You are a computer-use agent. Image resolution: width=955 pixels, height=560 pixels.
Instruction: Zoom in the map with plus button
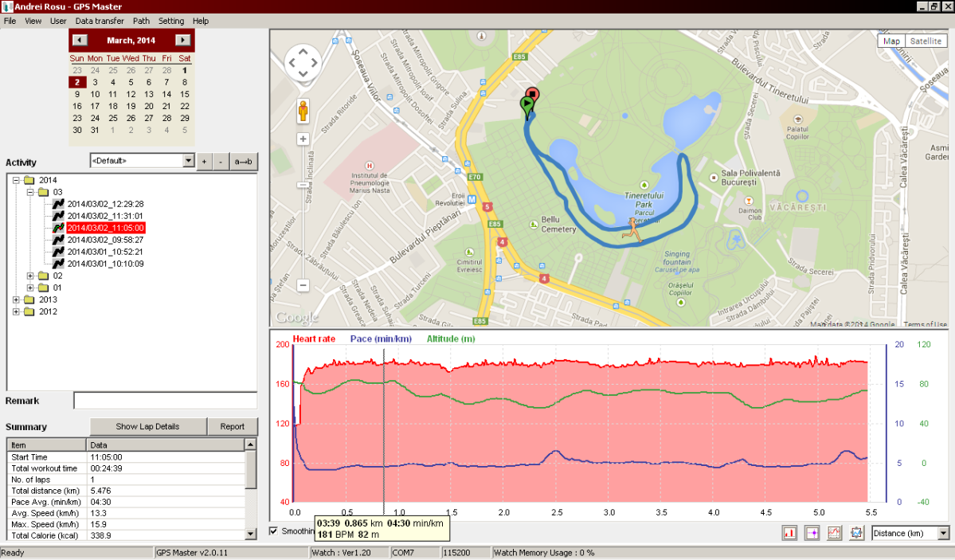click(303, 139)
